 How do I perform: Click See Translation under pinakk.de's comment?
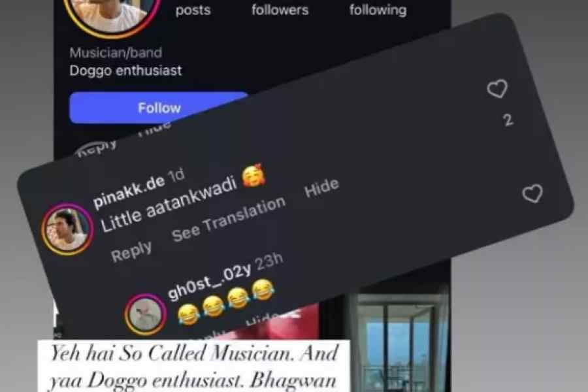pos(229,219)
